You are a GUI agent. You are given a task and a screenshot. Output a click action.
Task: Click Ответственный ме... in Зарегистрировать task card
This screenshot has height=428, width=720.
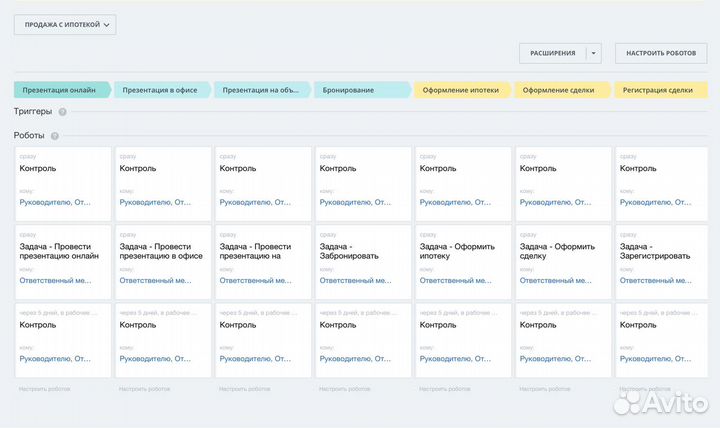tap(656, 280)
